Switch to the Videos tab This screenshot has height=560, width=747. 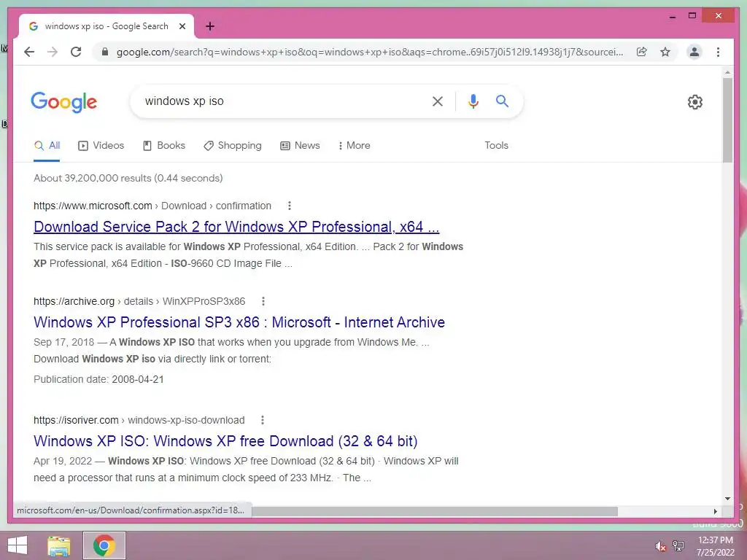(101, 146)
